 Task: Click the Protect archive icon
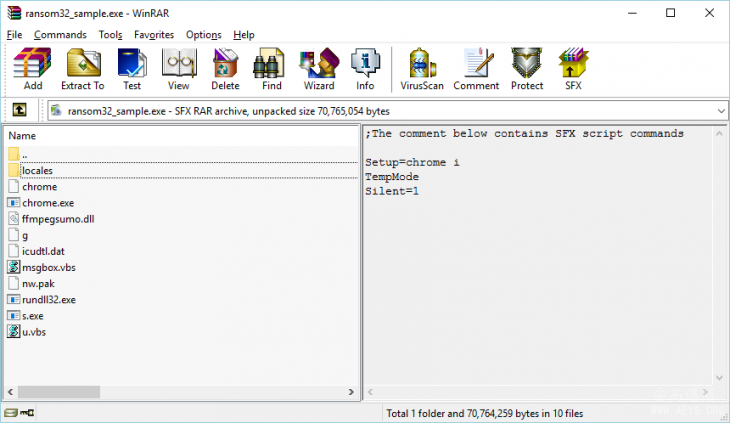tap(527, 68)
